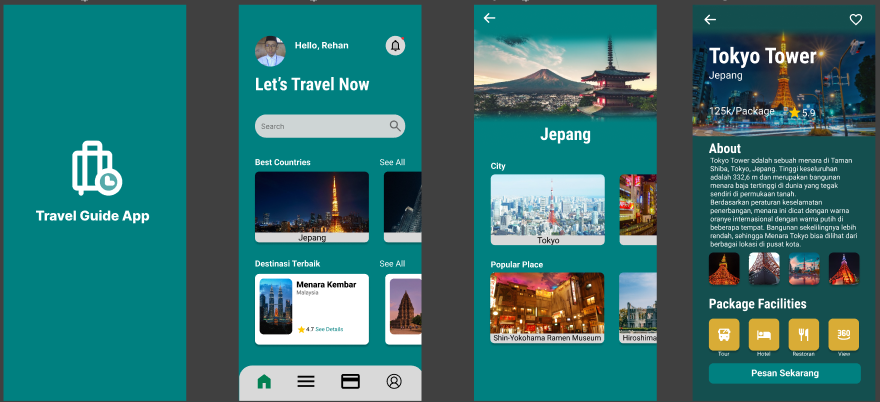Open the Tokyo city thumbnail
The image size is (880, 402).
[547, 208]
